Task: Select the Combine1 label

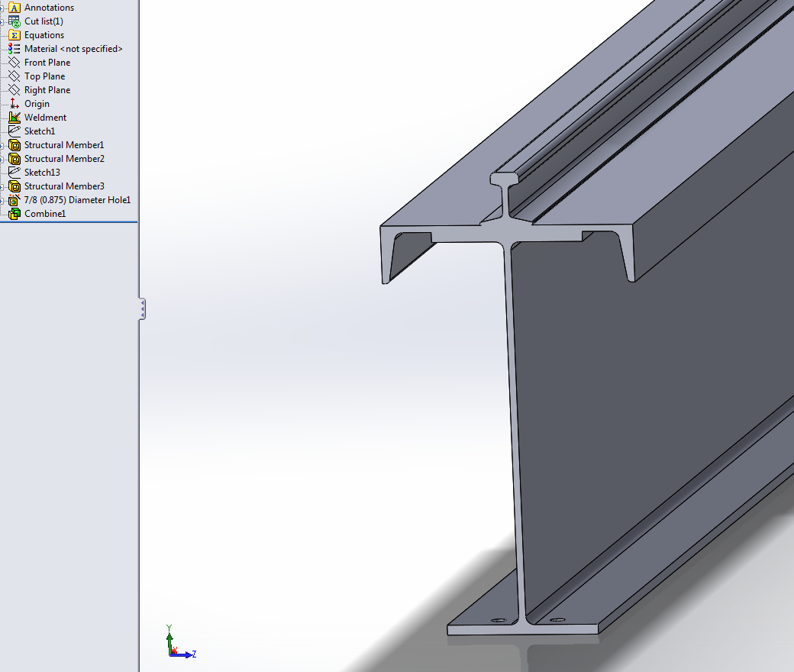Action: pyautogui.click(x=45, y=213)
